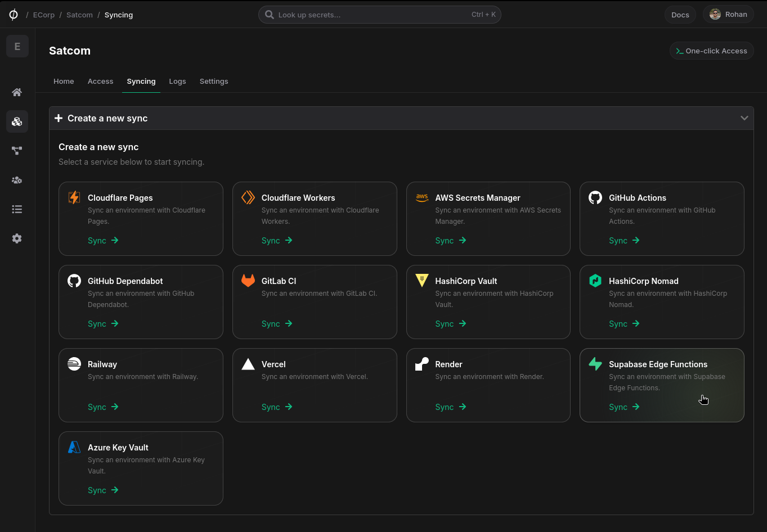
Task: Click the HashiCorp Vault logo icon
Action: 422,281
